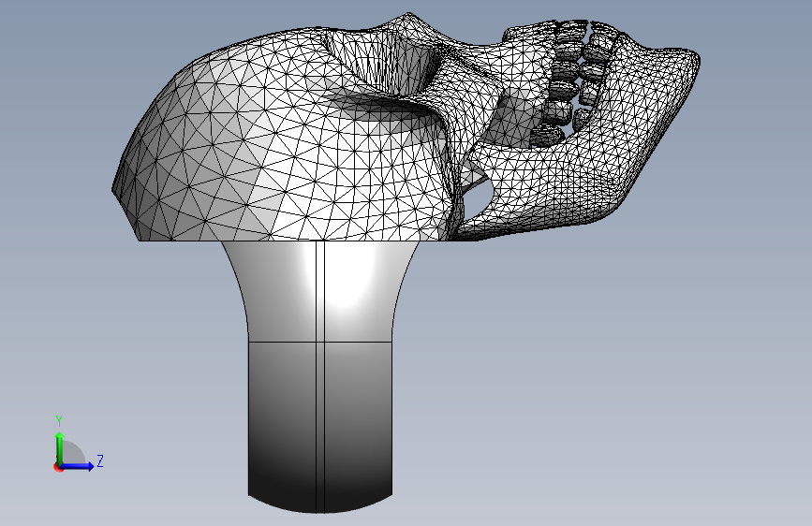Select the flared neck surface below the skull
Screen dimensions: 812x526
click(x=320, y=290)
